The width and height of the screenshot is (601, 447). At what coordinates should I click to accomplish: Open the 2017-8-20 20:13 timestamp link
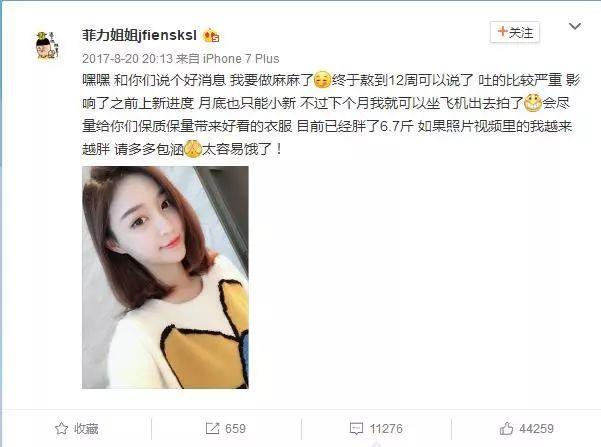point(128,59)
